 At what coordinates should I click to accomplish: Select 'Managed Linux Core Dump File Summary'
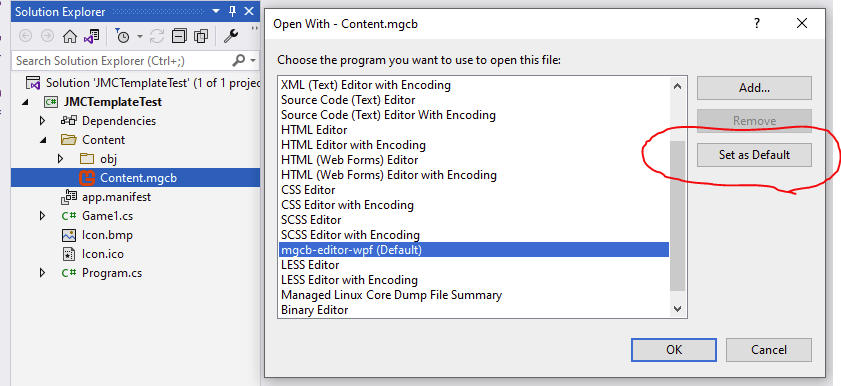[x=392, y=295]
